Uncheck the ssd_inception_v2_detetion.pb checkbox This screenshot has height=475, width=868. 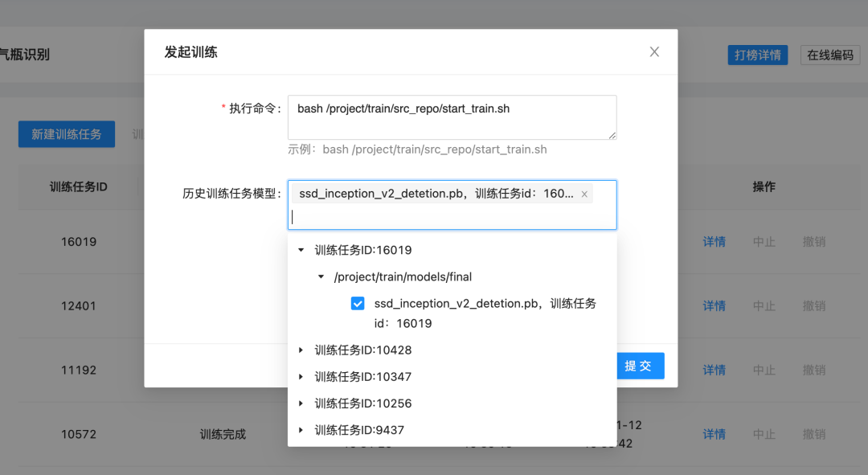[358, 303]
